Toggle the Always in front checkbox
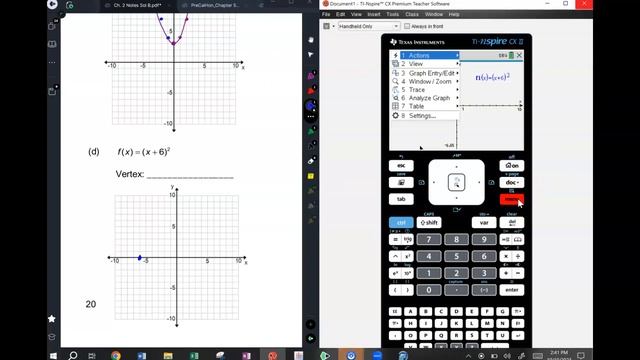This screenshot has width=640, height=360. point(407,26)
